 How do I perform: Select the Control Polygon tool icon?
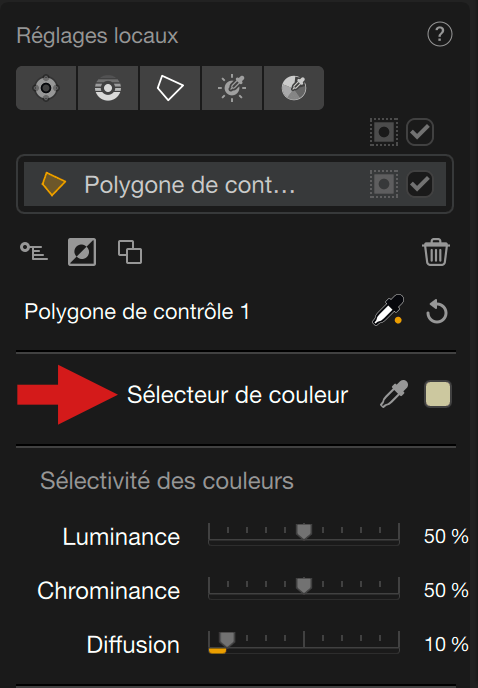click(170, 88)
